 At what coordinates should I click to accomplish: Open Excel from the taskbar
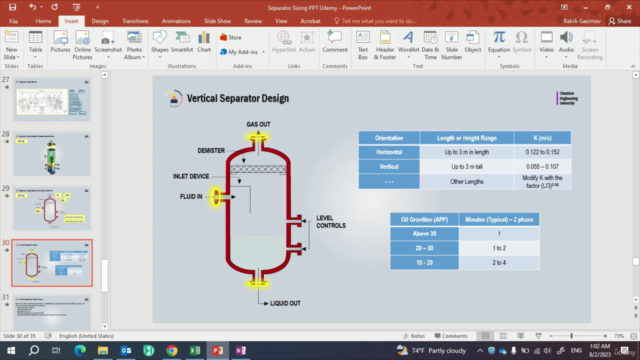(x=195, y=350)
